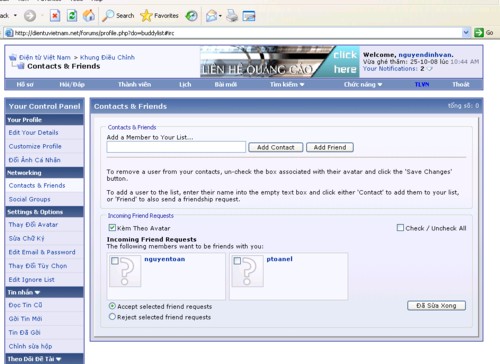500x364 pixels.
Task: Select ptoanel's friend request checkbox
Action: 237,261
